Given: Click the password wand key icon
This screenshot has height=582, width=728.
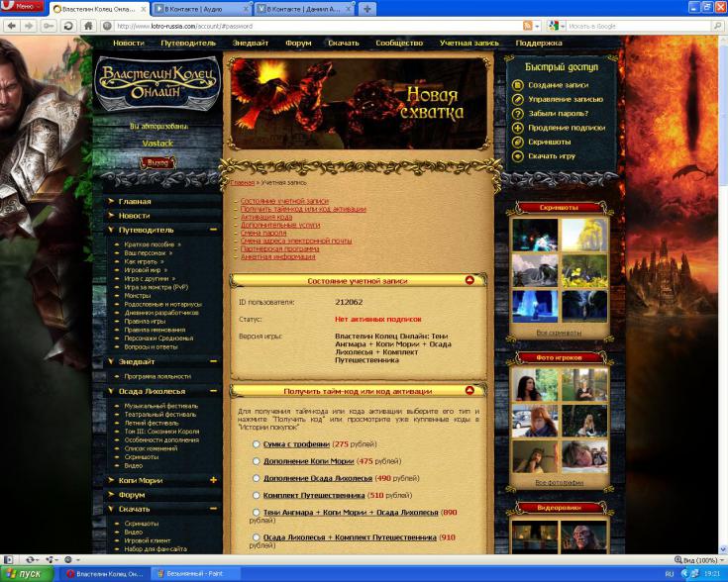Looking at the screenshot, I should coord(49,26).
